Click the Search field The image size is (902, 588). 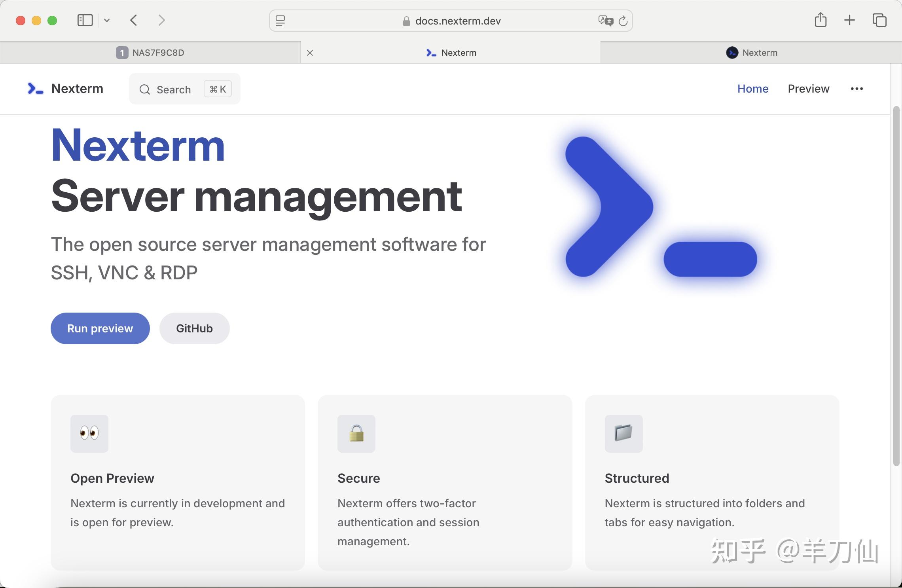174,89
